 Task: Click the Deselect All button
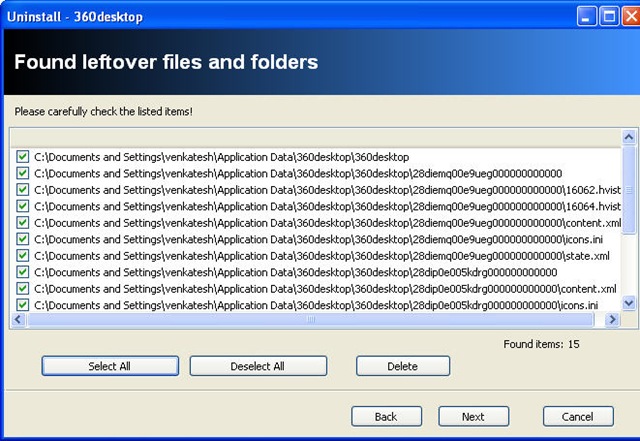coord(258,366)
